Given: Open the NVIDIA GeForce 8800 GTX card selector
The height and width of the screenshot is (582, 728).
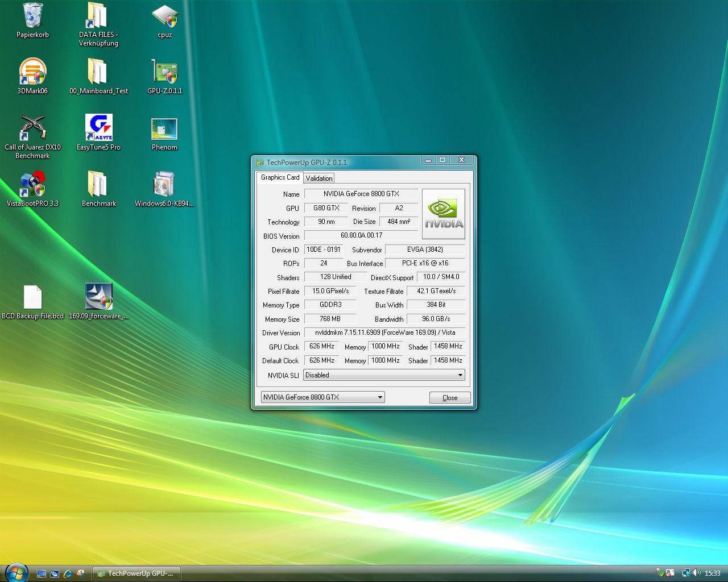Looking at the screenshot, I should (323, 397).
